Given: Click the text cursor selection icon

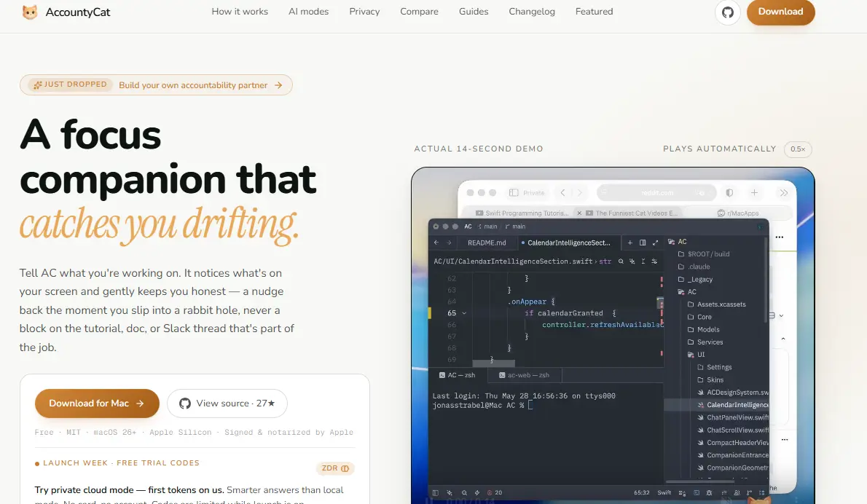Looking at the screenshot, I should click(643, 261).
